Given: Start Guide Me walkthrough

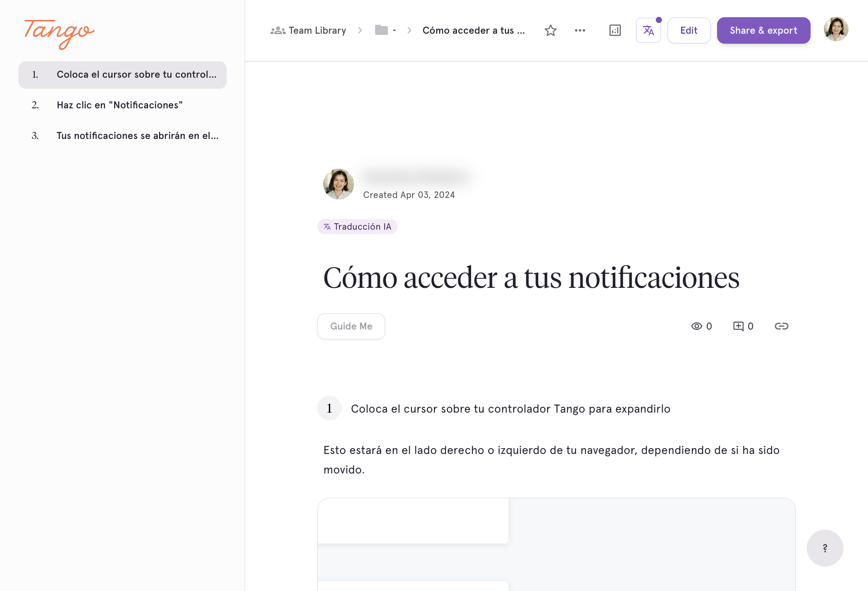Looking at the screenshot, I should (x=351, y=326).
